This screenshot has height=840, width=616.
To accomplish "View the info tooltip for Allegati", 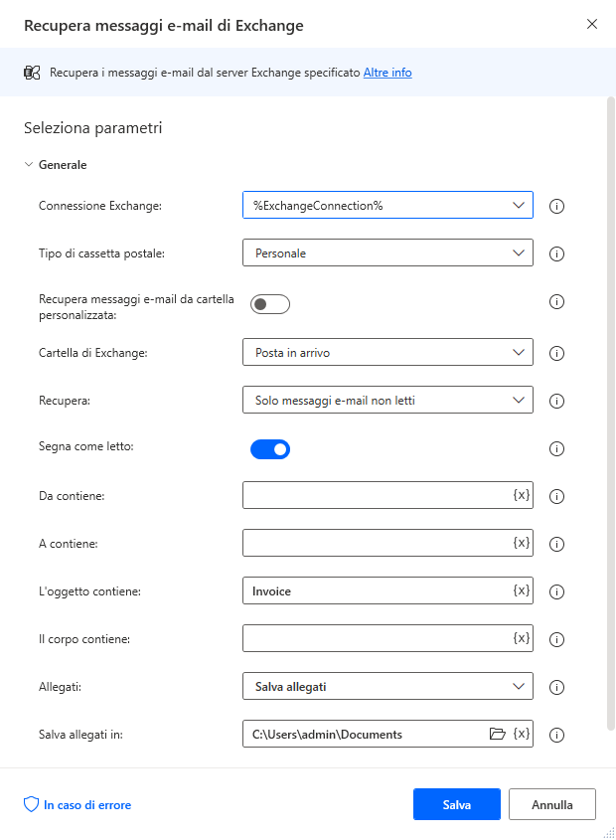I will coord(556,686).
